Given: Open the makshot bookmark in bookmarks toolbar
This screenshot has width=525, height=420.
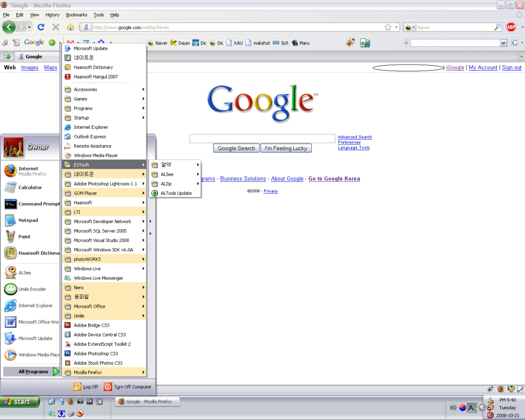Looking at the screenshot, I should pos(258,43).
